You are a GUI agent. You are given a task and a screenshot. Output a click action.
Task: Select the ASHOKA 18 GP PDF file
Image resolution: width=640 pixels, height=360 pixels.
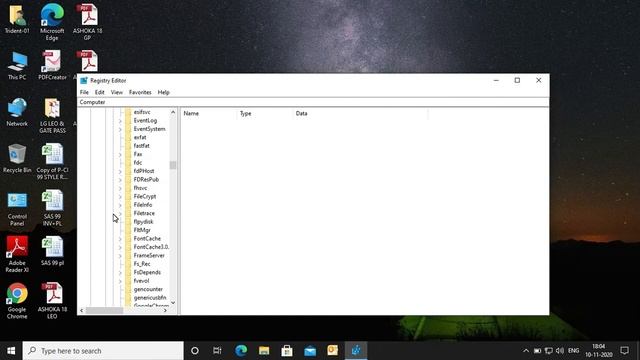(87, 21)
